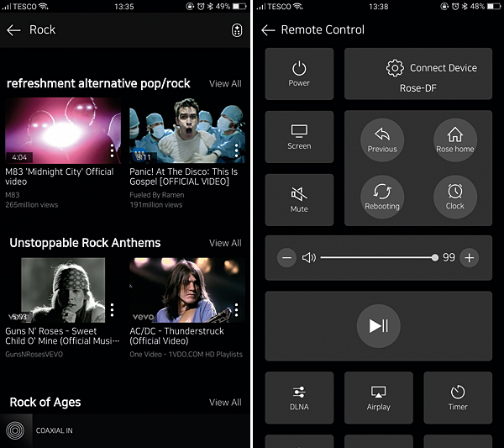The width and height of the screenshot is (504, 448).
Task: Open the Clock function
Action: point(455,197)
